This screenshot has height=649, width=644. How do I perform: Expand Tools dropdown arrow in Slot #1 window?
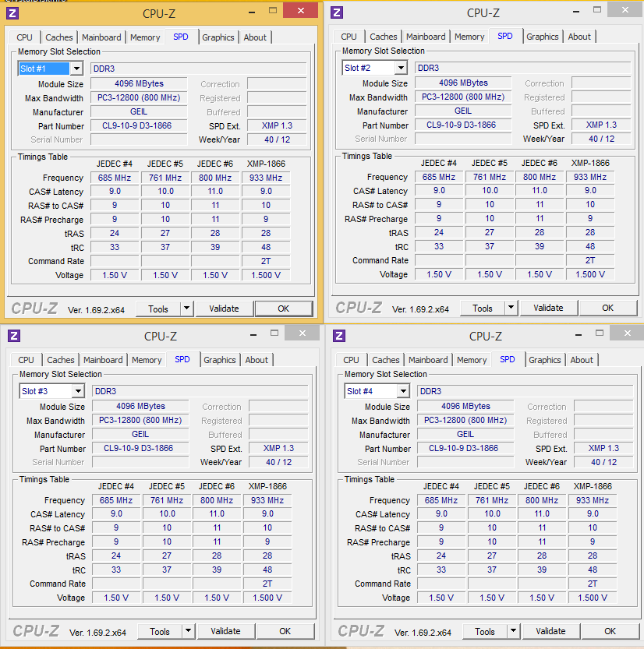(187, 309)
